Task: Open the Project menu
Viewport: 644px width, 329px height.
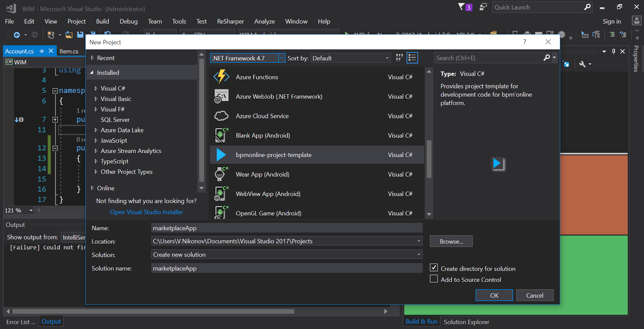Action: point(77,21)
